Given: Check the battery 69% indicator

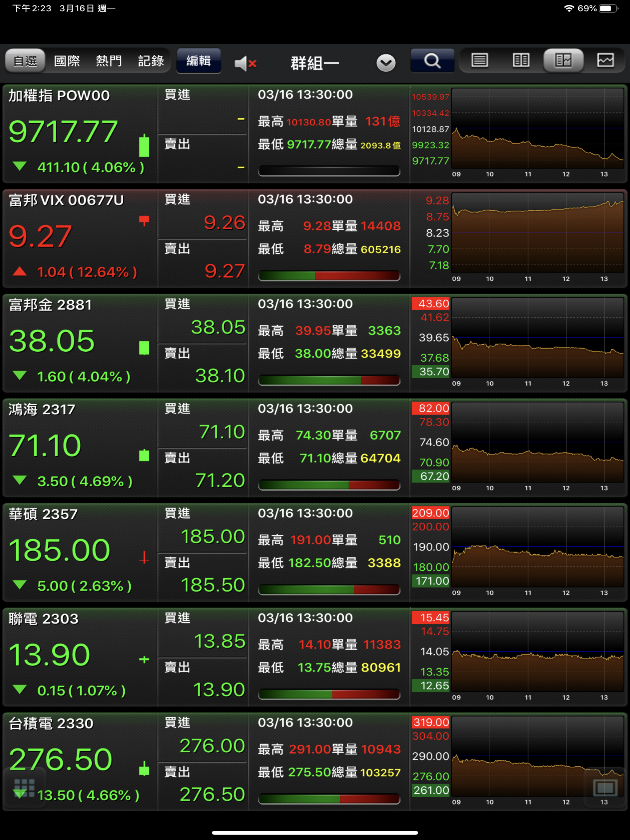Looking at the screenshot, I should (x=598, y=8).
